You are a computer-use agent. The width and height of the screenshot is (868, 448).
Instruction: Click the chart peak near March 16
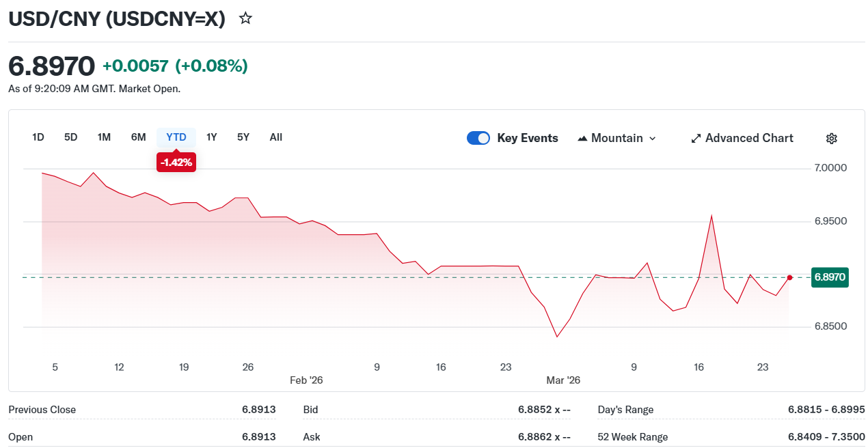(x=711, y=216)
